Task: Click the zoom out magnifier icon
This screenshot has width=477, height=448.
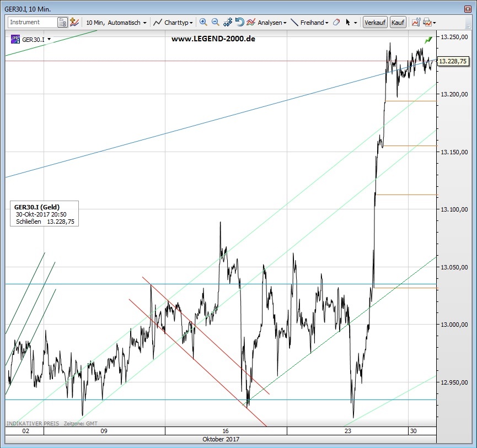Action: [x=215, y=23]
